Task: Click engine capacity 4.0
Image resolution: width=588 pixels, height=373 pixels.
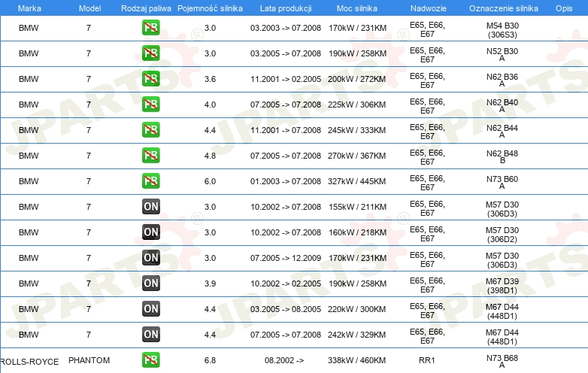Action: (210, 105)
